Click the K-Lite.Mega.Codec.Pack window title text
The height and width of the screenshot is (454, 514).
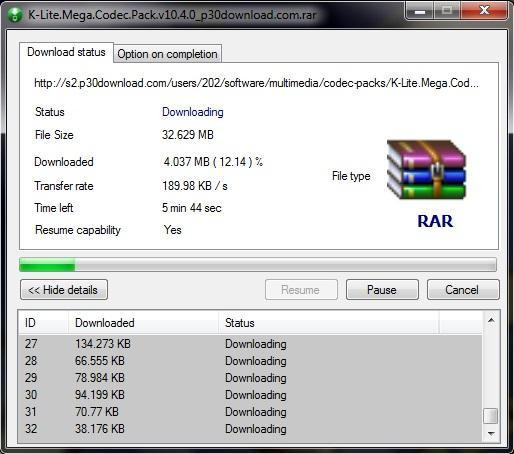click(172, 15)
